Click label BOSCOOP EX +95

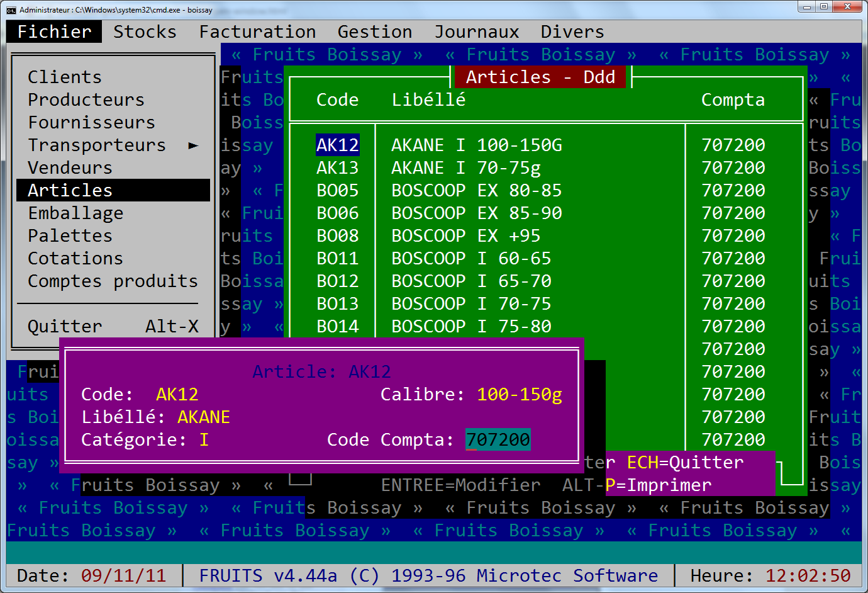coord(466,235)
